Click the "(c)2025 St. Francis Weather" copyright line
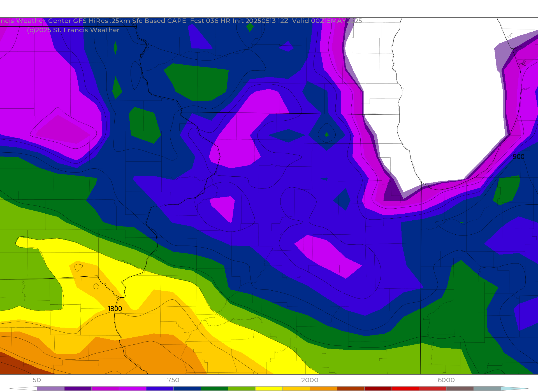This screenshot has height=392, width=538. [x=73, y=30]
